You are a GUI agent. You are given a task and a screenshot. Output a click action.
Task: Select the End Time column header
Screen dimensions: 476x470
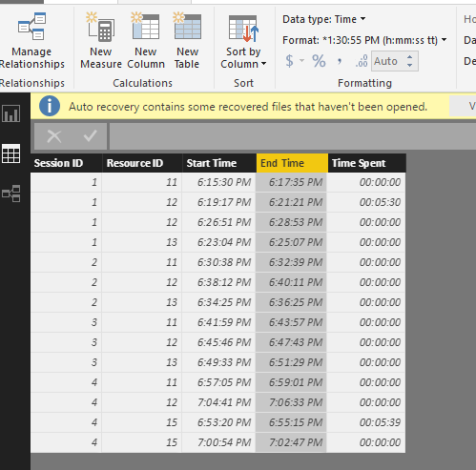tap(292, 163)
